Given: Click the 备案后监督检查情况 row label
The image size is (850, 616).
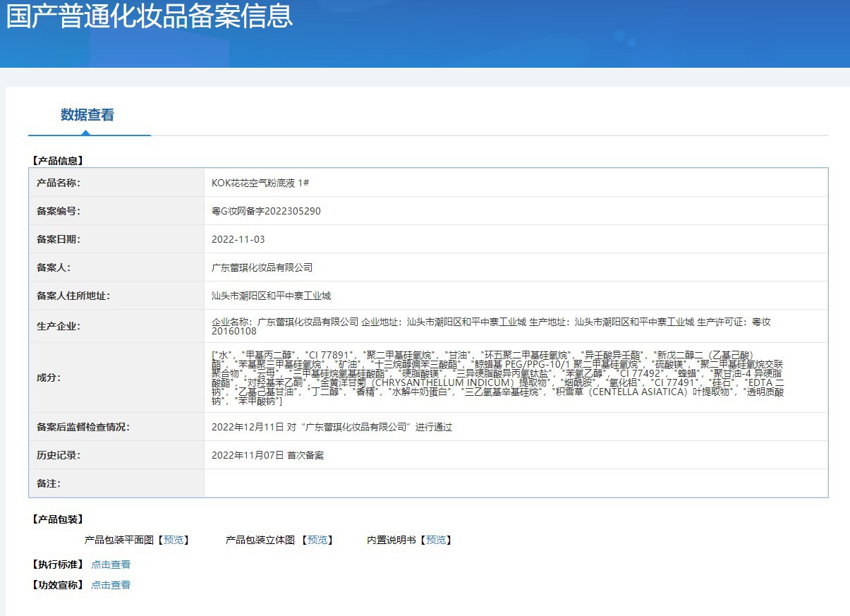Looking at the screenshot, I should tap(83, 427).
